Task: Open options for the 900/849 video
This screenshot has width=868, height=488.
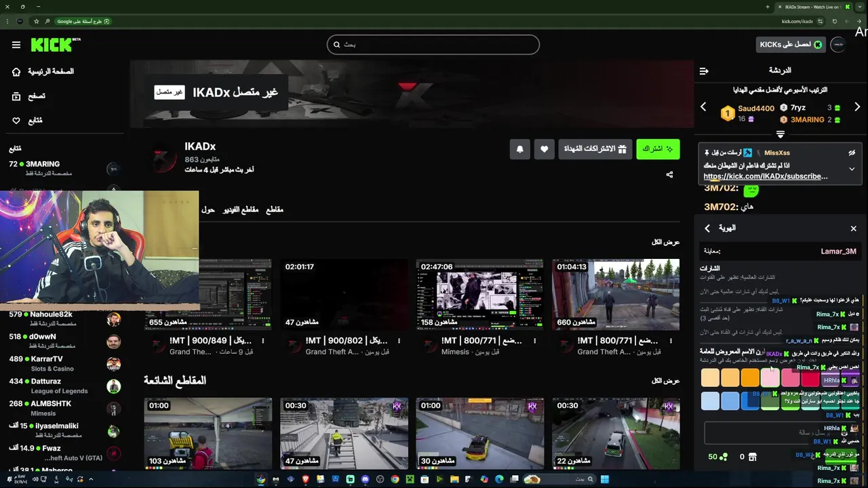Action: pos(263,341)
